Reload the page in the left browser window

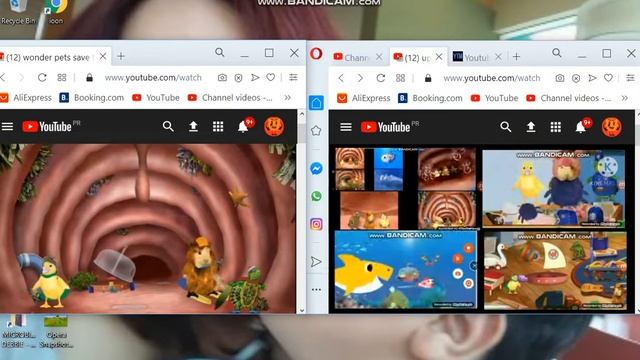[42, 78]
